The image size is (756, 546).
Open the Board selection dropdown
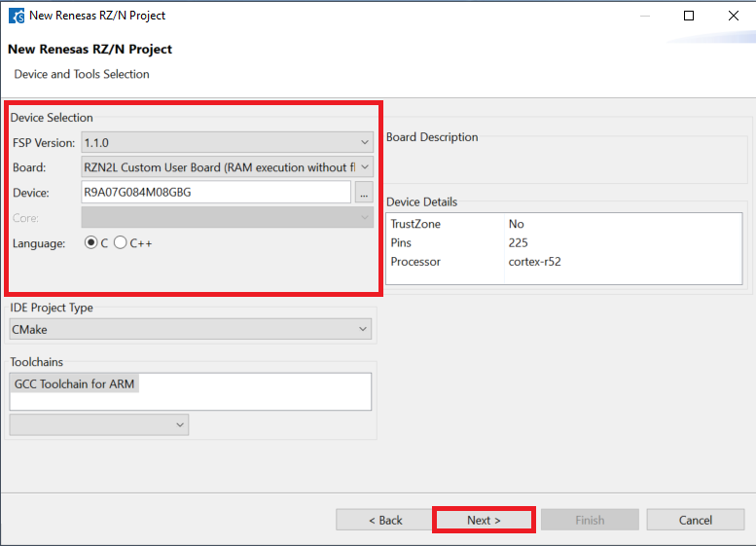(x=227, y=167)
